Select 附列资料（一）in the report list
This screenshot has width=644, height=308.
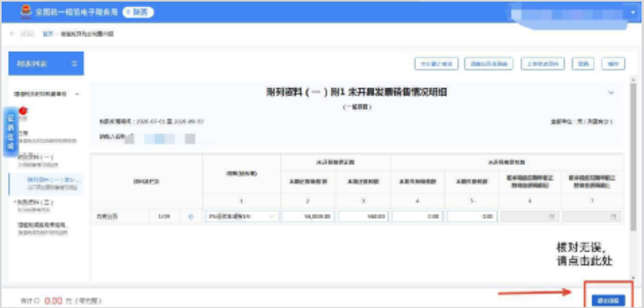tap(38, 160)
